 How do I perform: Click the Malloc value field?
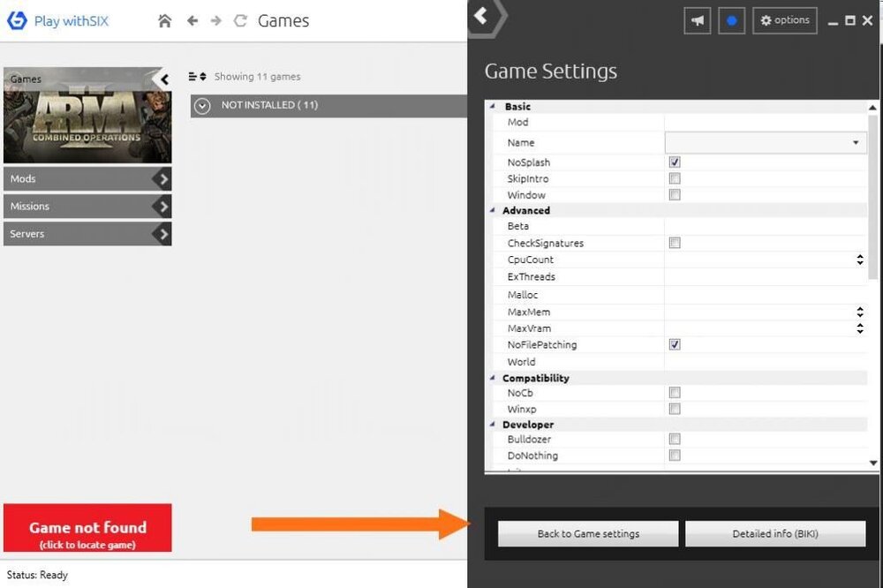(766, 295)
